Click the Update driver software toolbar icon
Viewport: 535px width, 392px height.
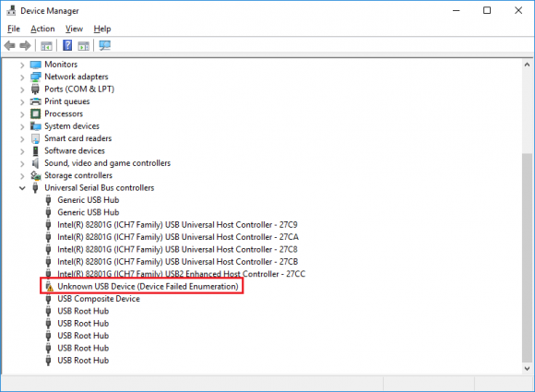(x=84, y=45)
